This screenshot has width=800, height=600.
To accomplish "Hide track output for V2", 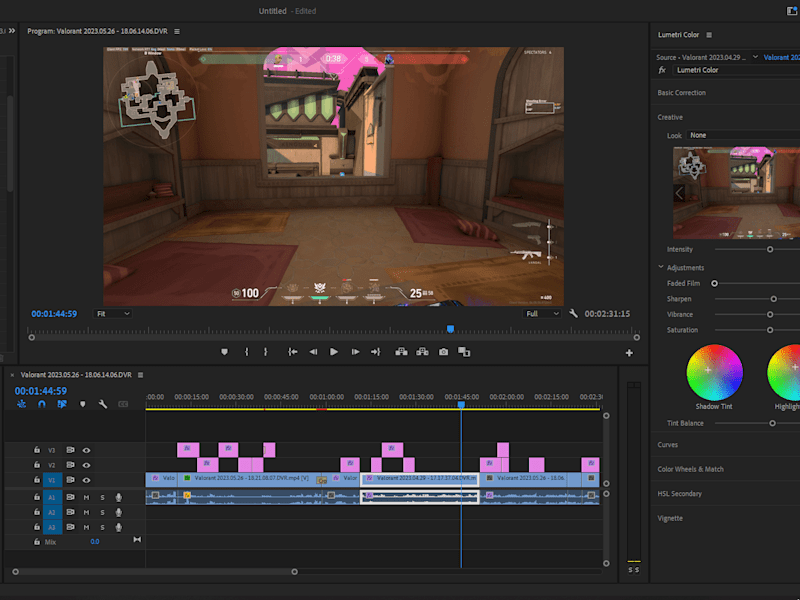I will (86, 465).
